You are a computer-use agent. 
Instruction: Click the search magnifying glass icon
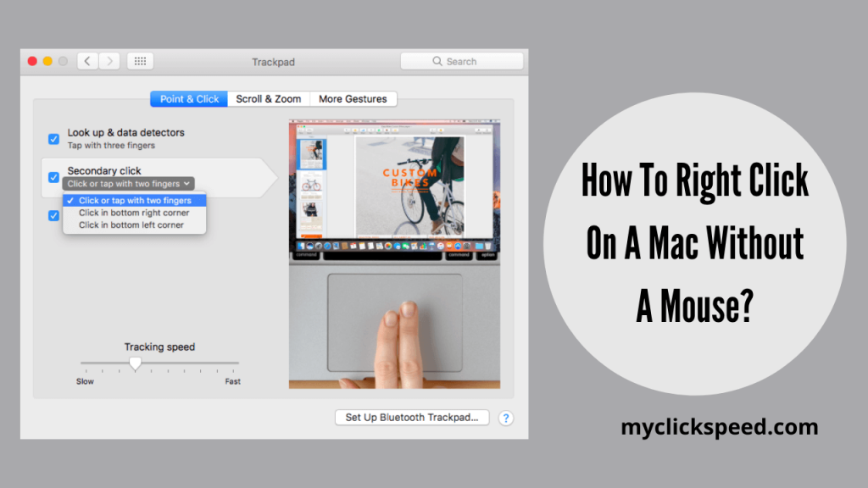point(436,60)
